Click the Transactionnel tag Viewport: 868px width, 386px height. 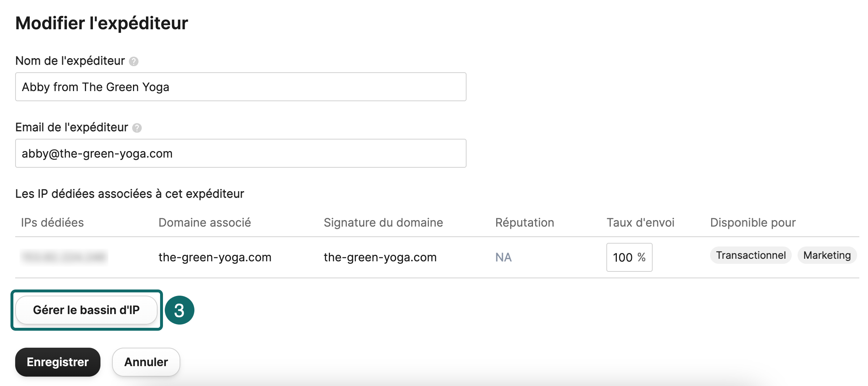tap(751, 256)
